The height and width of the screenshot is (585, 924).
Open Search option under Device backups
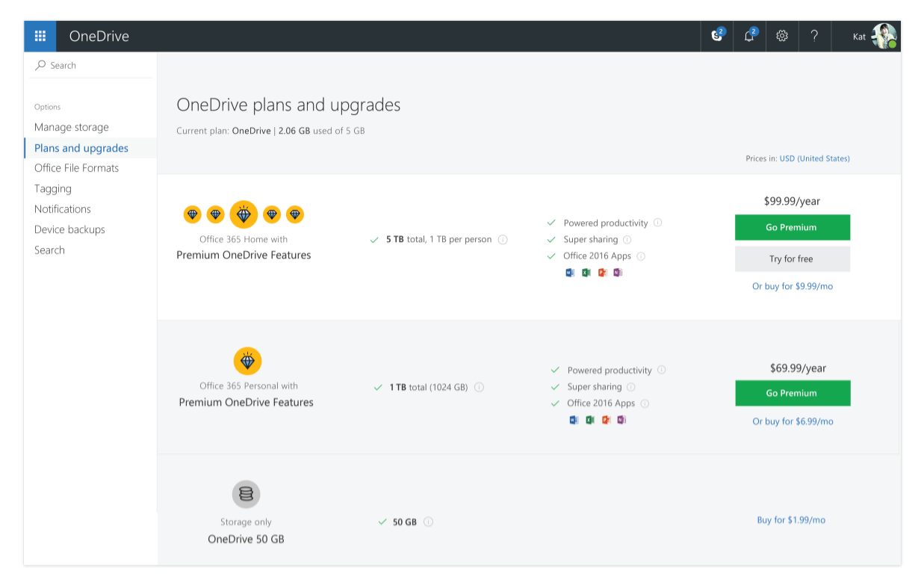[x=49, y=250]
